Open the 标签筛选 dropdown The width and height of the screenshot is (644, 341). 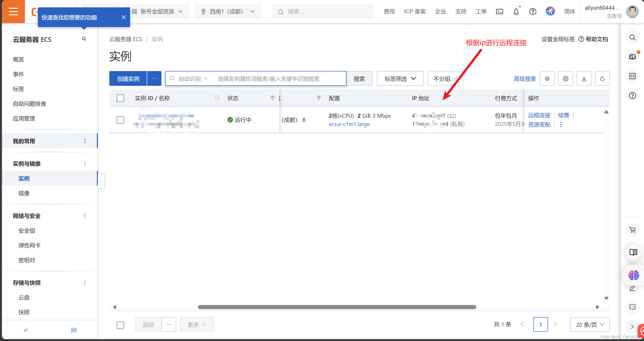(x=400, y=78)
